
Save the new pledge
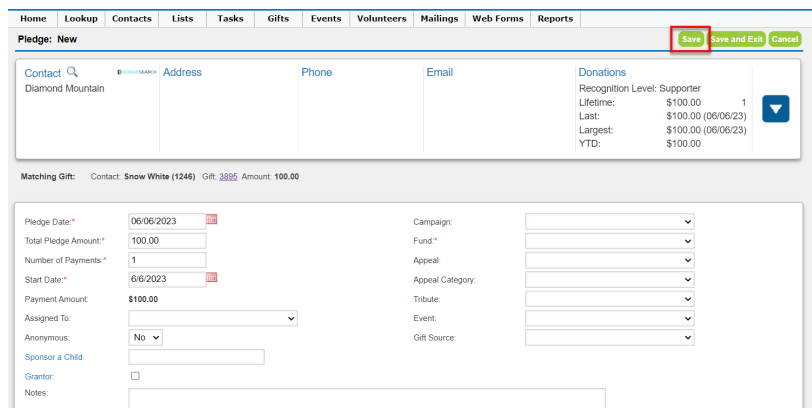pos(691,39)
